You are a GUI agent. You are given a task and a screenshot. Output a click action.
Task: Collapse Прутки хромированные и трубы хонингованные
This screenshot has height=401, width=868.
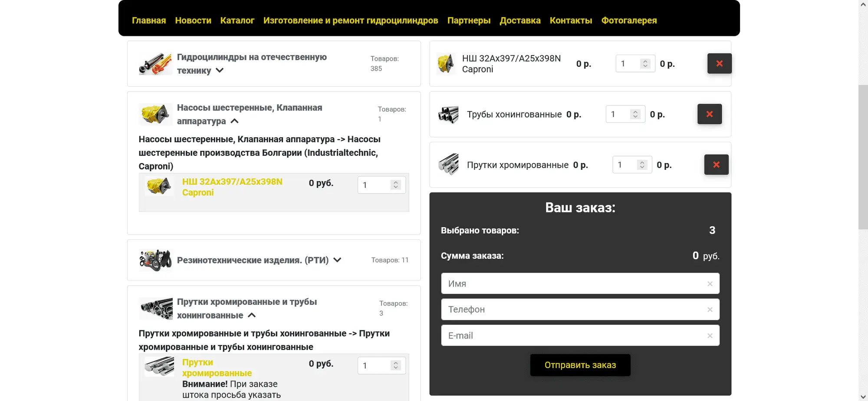click(x=252, y=315)
